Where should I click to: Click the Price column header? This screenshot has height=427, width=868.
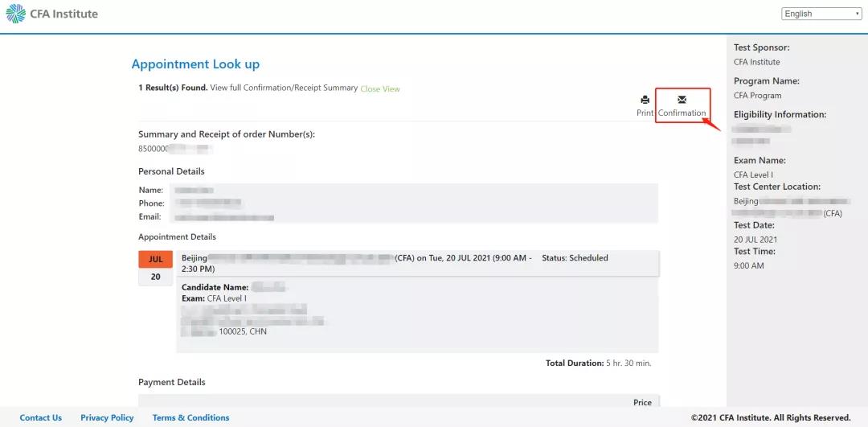tap(642, 403)
